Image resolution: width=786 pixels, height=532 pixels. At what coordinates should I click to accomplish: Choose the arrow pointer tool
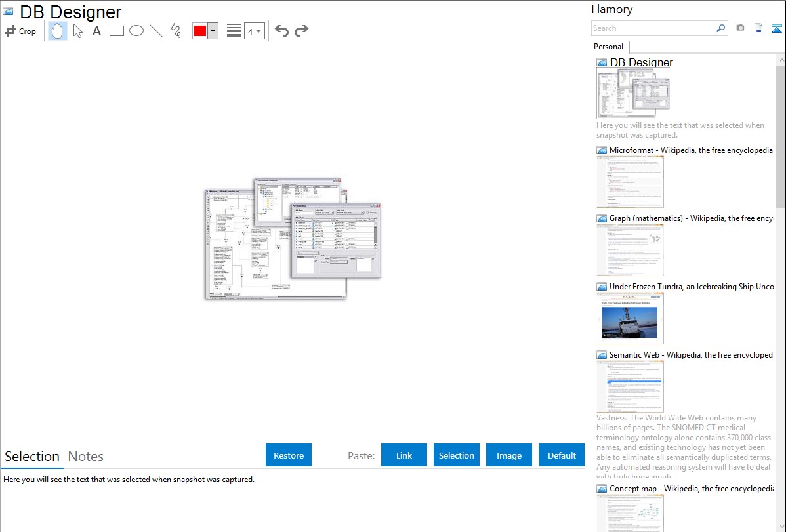pos(77,31)
